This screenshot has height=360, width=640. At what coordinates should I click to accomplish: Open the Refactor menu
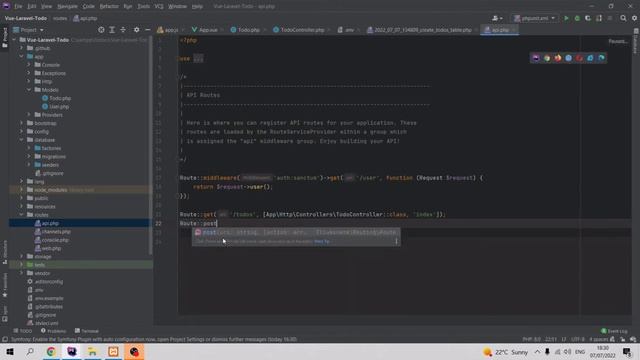[x=109, y=7]
